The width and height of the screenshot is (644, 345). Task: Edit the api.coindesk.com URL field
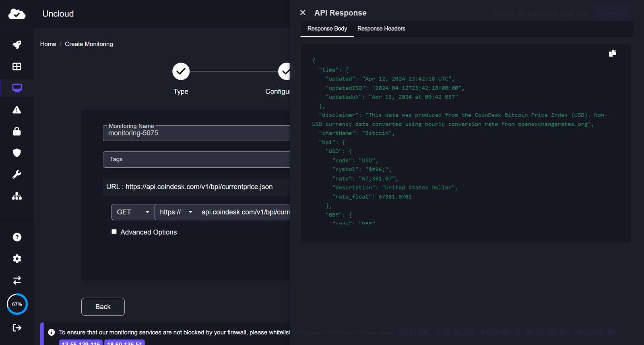(x=245, y=212)
